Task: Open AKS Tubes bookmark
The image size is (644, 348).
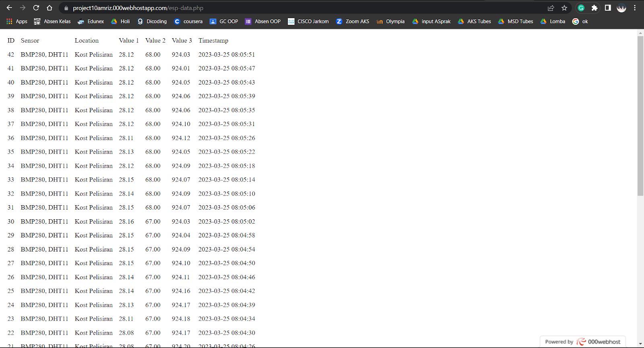Action: pyautogui.click(x=475, y=21)
